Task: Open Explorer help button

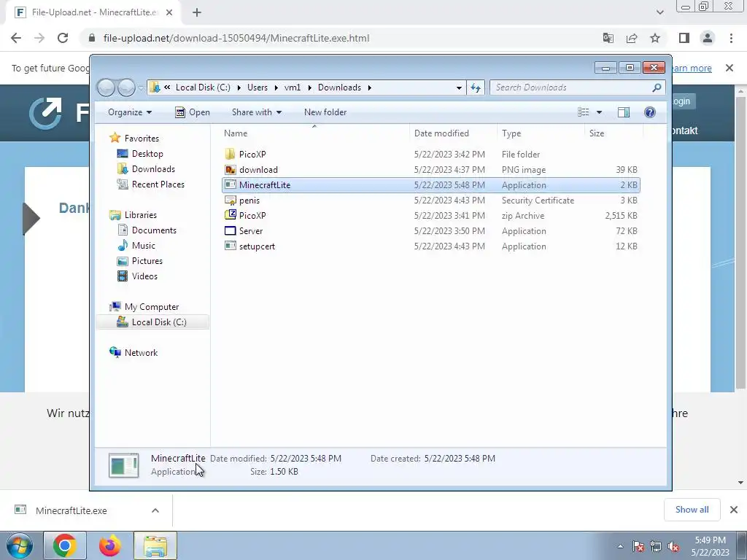Action: 650,112
